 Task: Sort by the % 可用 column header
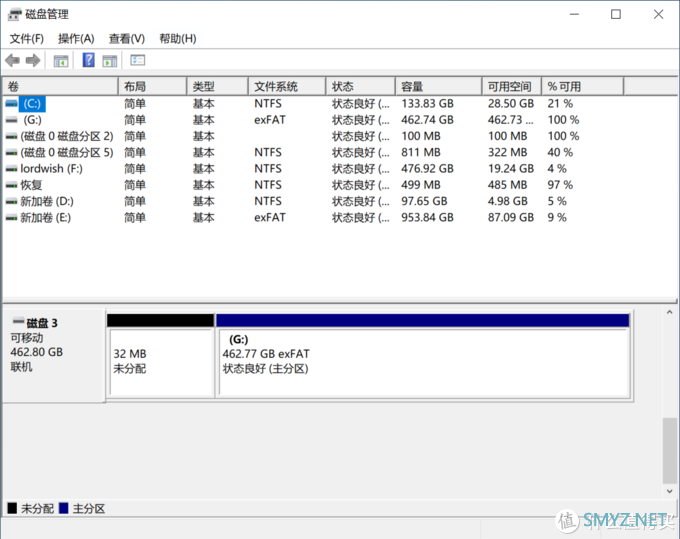coord(583,86)
